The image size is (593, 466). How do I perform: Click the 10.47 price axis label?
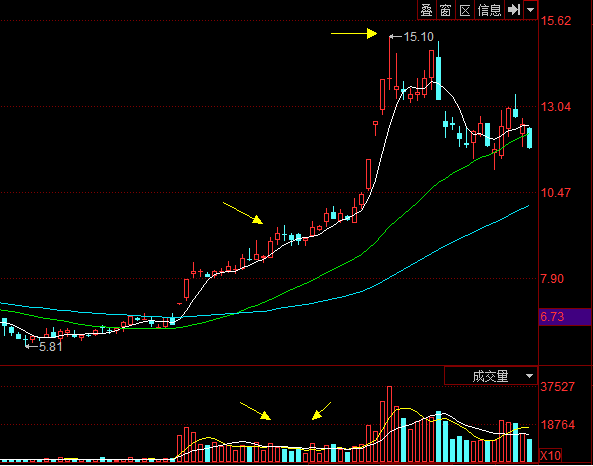click(x=556, y=193)
